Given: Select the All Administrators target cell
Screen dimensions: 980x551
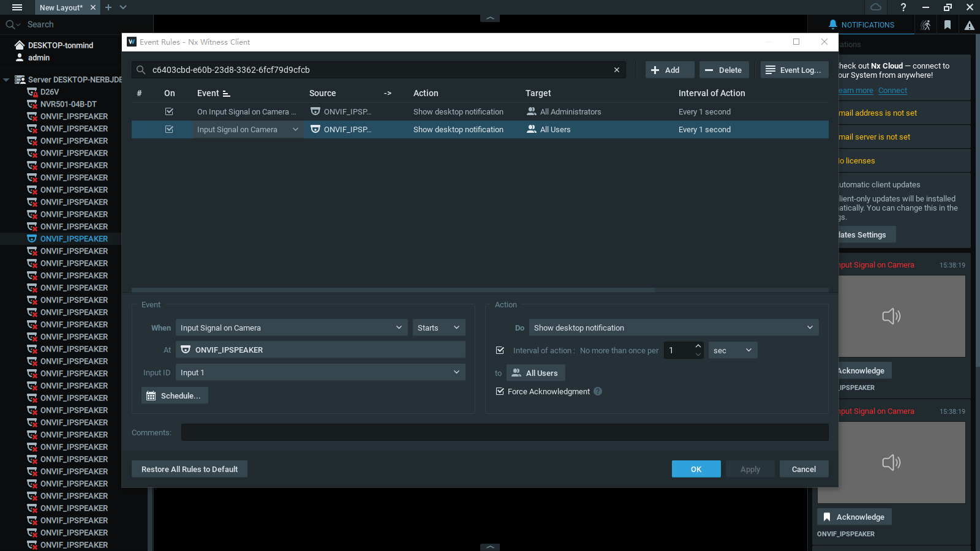Looking at the screenshot, I should tap(564, 111).
